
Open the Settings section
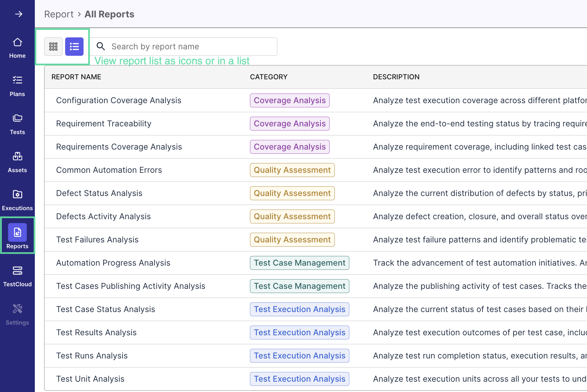point(17,314)
